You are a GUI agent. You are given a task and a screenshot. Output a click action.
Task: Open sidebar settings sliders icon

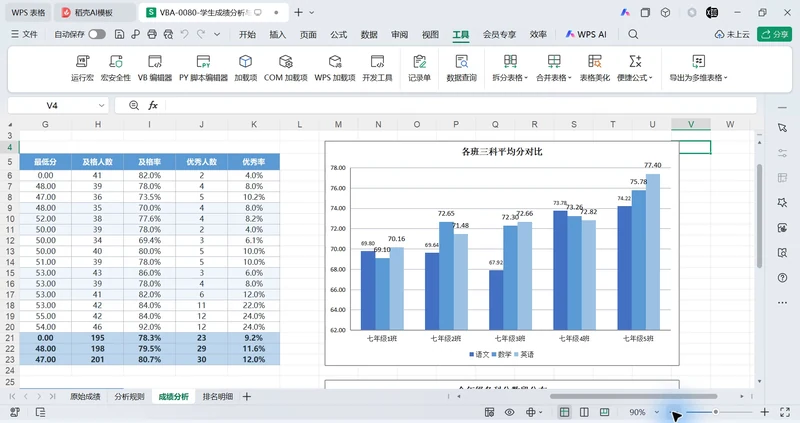click(782, 153)
